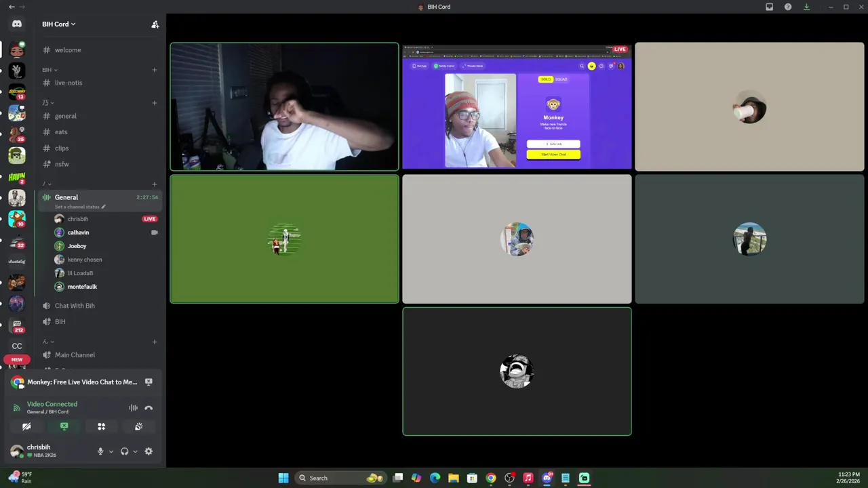Open server with 13 notifications badge
Screen dimensions: 868x488
[x=17, y=93]
